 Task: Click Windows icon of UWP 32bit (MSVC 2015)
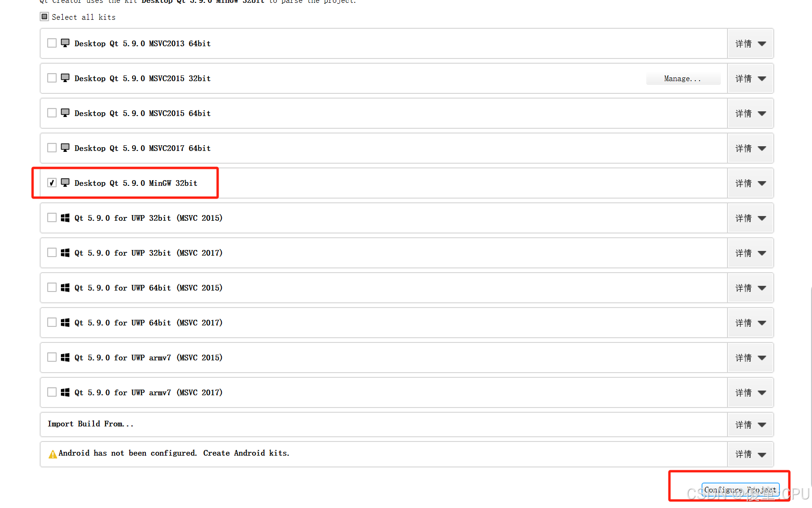pyautogui.click(x=65, y=218)
